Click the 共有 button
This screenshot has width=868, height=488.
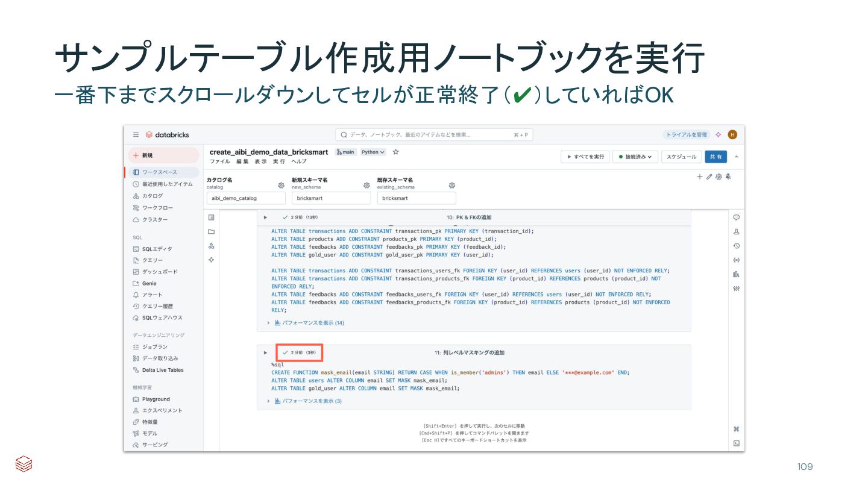(715, 157)
